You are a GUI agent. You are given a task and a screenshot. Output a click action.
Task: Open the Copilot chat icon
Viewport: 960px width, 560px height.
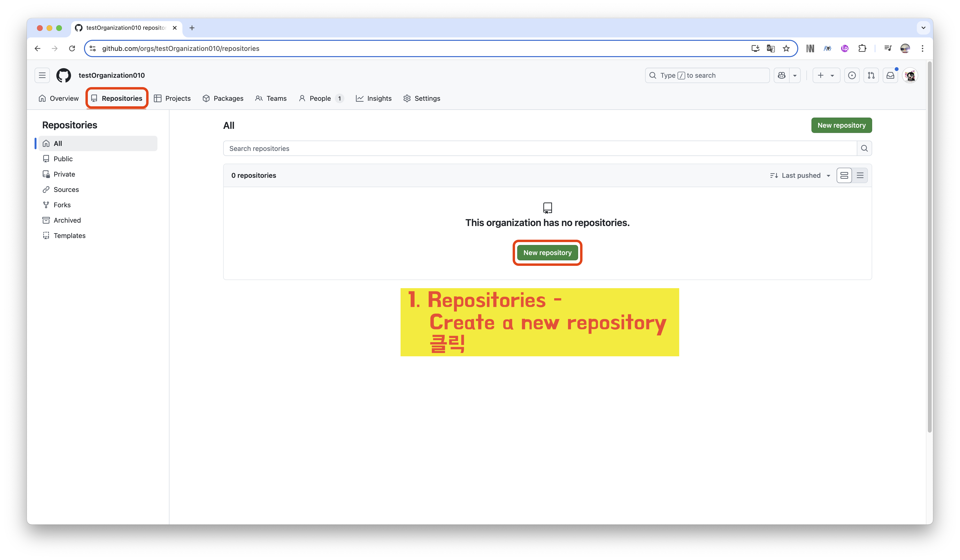click(x=782, y=75)
